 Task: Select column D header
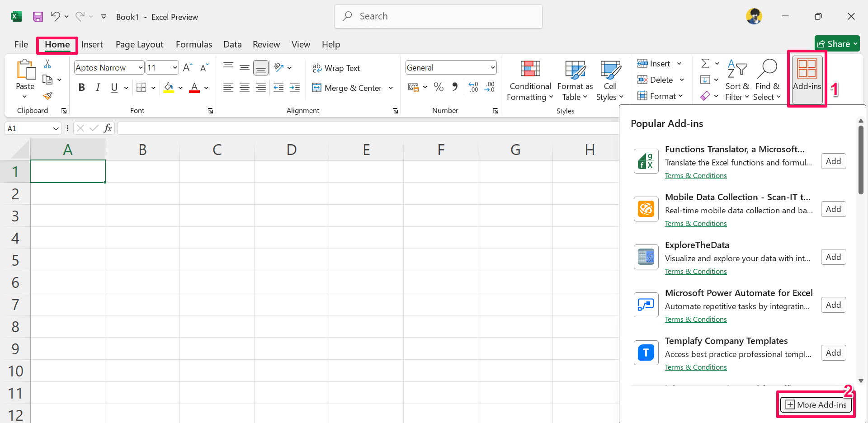point(292,150)
